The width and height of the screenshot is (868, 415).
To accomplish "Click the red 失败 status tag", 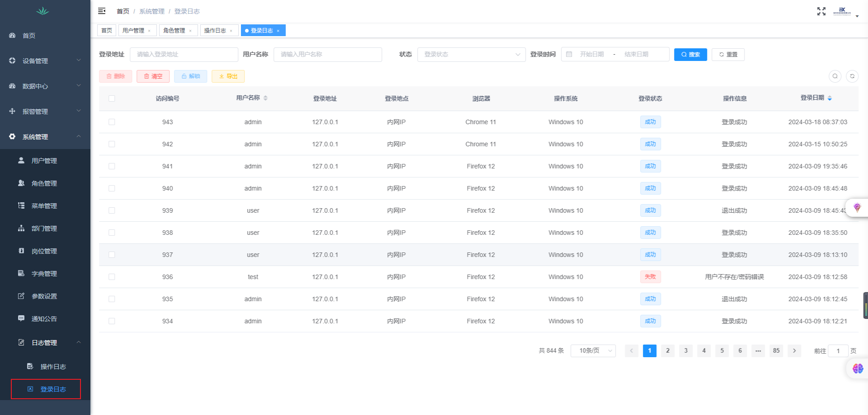I will point(650,277).
